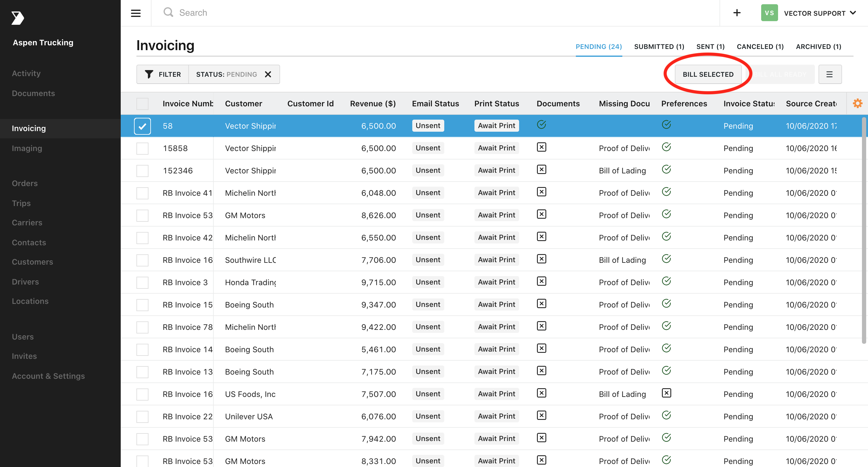Click 'Bill of Lading' in invoice 152346 row
This screenshot has width=868, height=467.
pyautogui.click(x=622, y=171)
